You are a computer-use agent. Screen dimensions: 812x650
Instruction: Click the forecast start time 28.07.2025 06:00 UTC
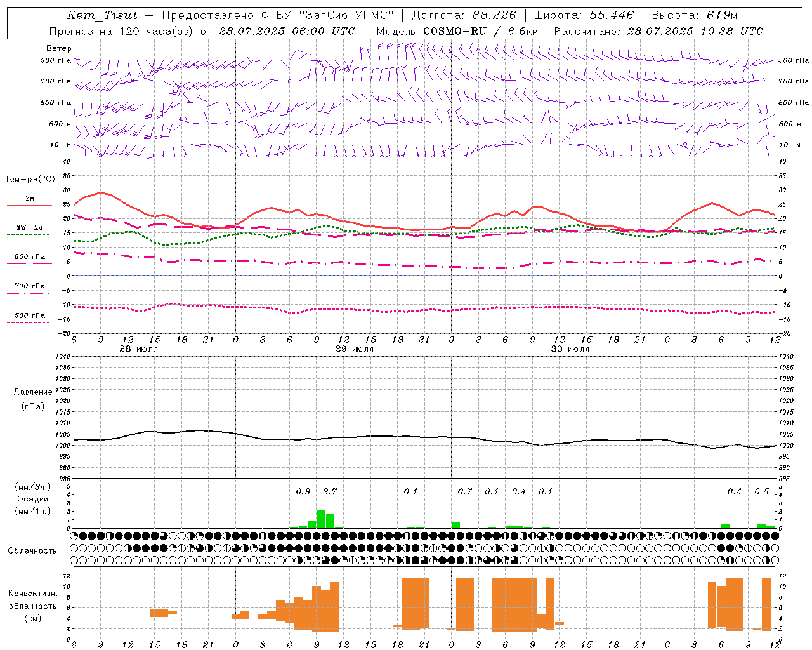click(x=287, y=31)
